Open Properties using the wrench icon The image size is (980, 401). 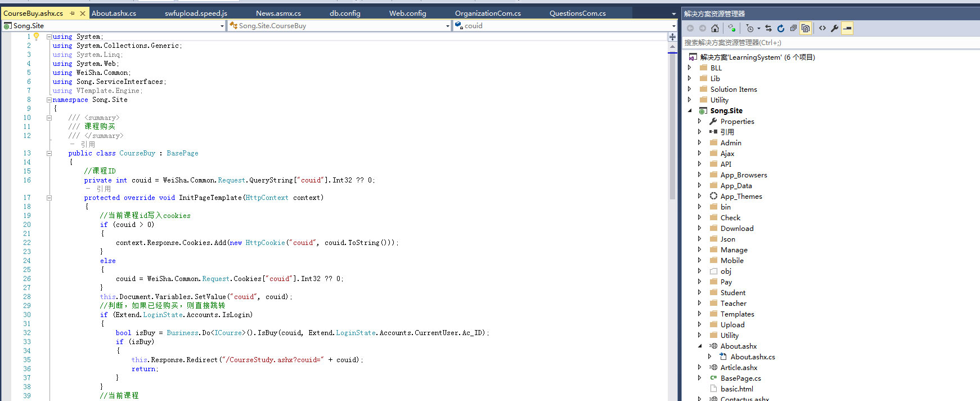pos(834,28)
